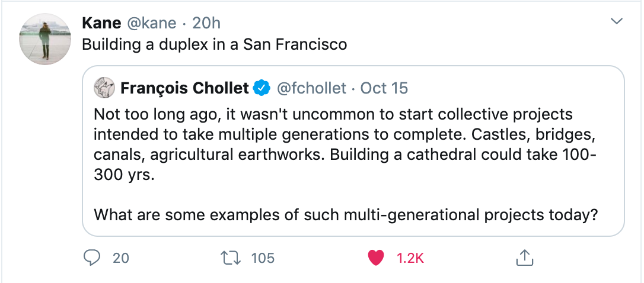Open the quoted tweet's first paragraph text
Image resolution: width=644 pixels, height=283 pixels.
click(x=345, y=145)
